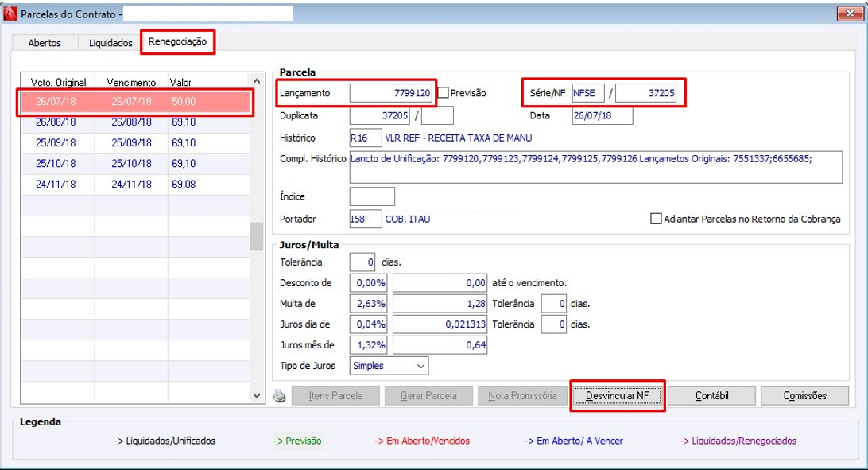The image size is (868, 470).
Task: Click the Juros mês de percentage 1,32%
Action: click(369, 345)
